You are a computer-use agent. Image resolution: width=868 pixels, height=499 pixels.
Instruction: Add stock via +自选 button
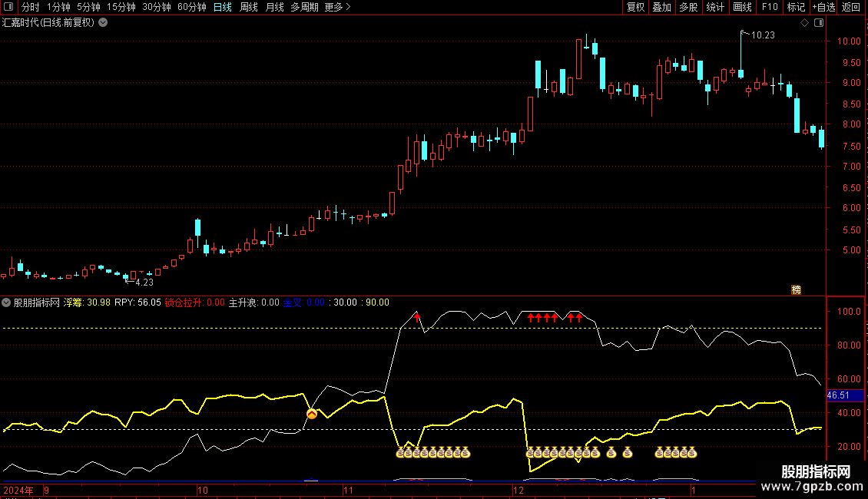coord(823,7)
